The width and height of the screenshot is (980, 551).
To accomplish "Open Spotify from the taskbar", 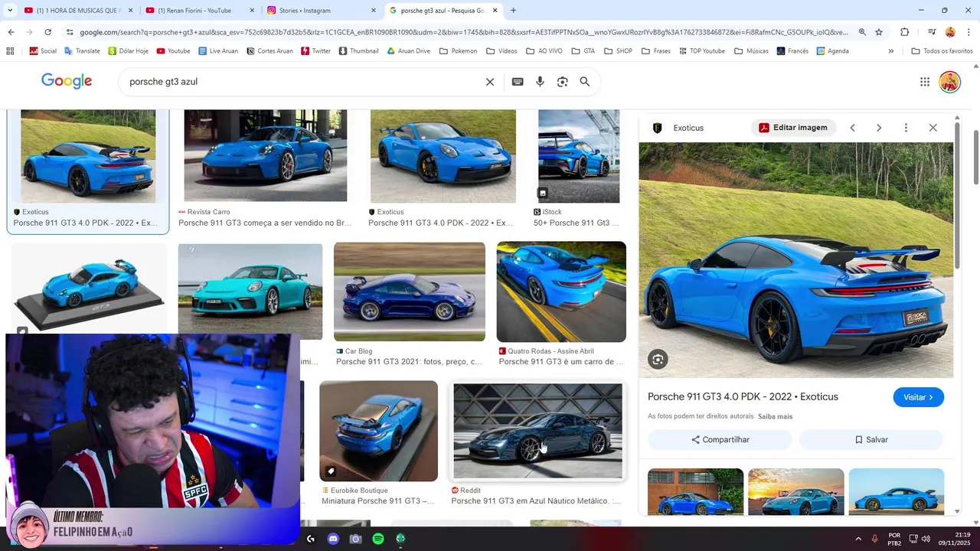I will [x=378, y=539].
